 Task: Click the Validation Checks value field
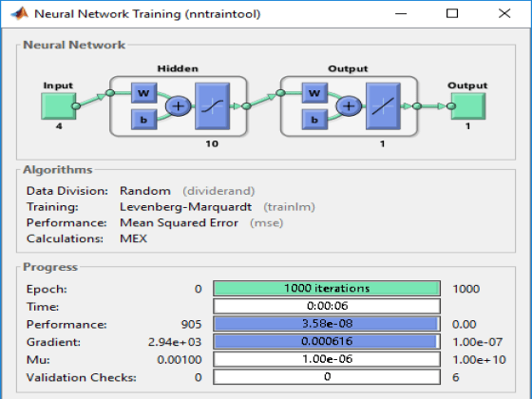click(x=327, y=376)
